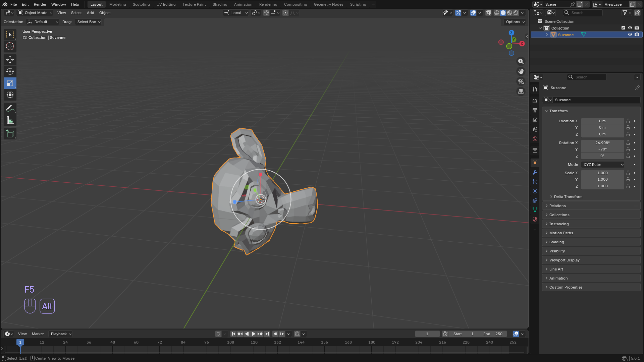Hide Suzanne with eye icon in outliner
644x362 pixels.
click(x=630, y=35)
